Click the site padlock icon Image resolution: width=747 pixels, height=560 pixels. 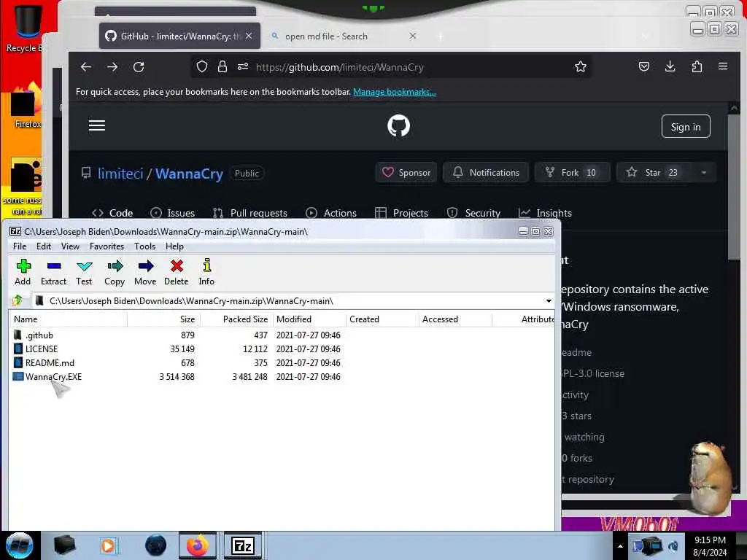point(222,66)
